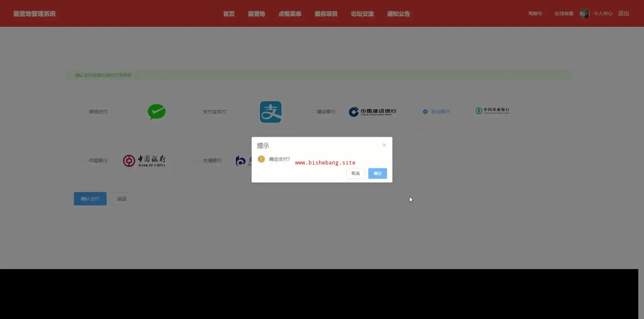
Task: Click the 露营地管理系统 site title
Action: tap(35, 14)
